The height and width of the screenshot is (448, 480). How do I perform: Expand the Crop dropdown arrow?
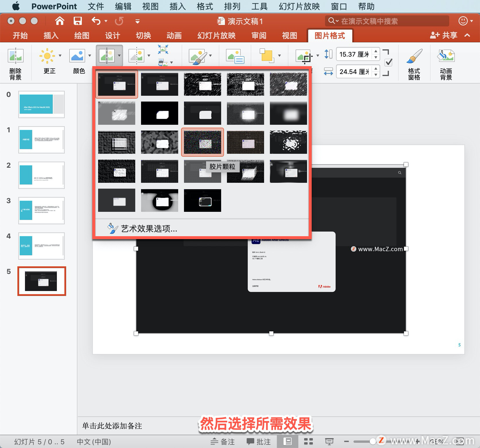(317, 55)
